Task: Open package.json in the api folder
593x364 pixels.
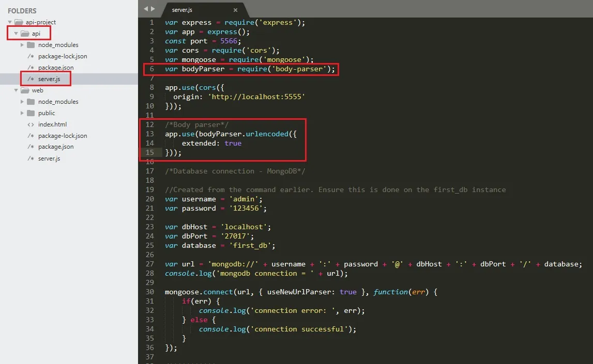Action: (56, 68)
